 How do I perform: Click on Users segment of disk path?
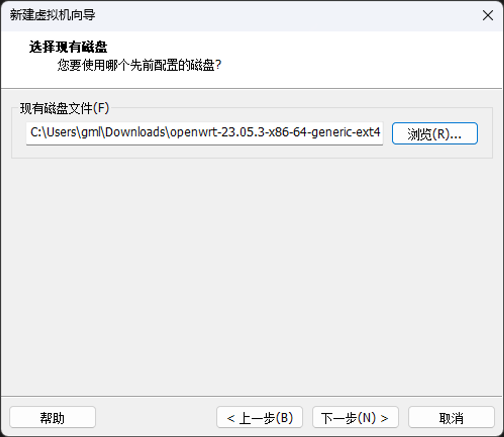tap(61, 132)
